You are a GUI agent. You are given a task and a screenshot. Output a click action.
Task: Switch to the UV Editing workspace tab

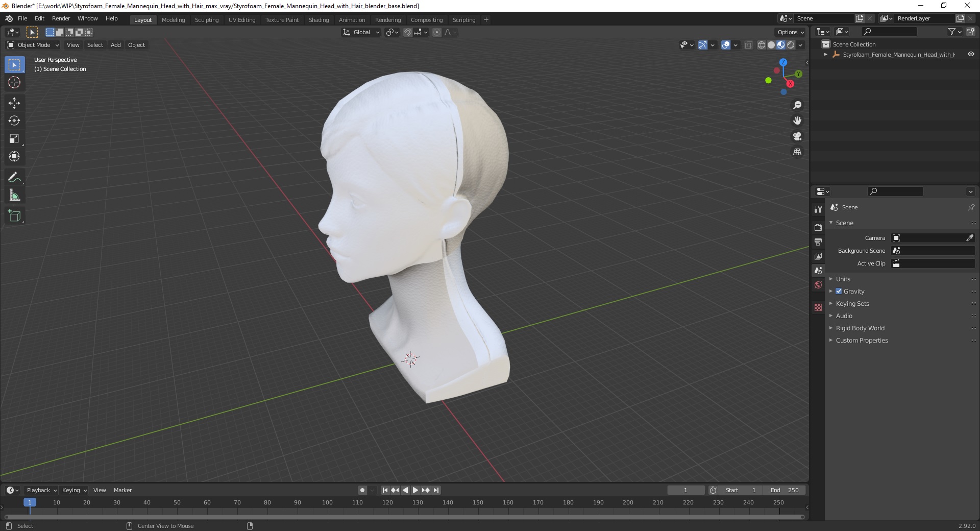coord(242,20)
